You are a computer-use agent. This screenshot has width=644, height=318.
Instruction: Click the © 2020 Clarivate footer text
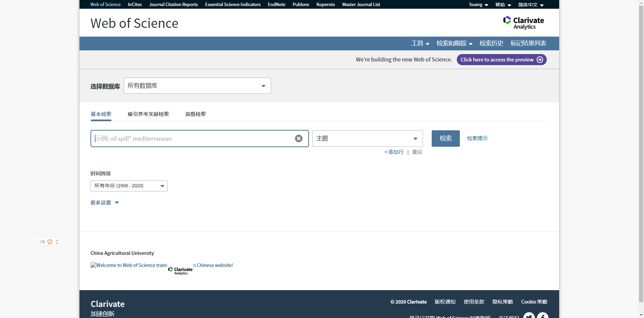pyautogui.click(x=409, y=302)
